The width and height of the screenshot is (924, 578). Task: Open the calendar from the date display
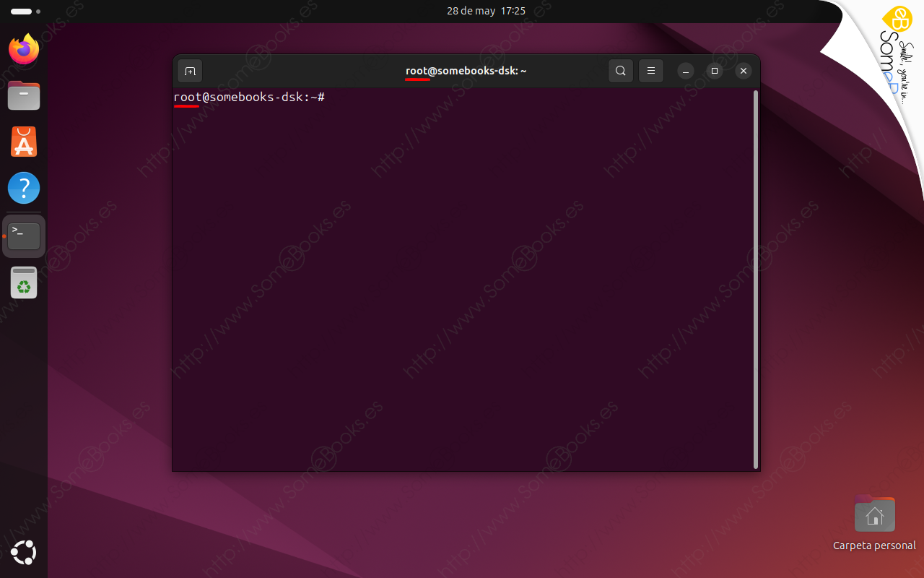tap(485, 11)
